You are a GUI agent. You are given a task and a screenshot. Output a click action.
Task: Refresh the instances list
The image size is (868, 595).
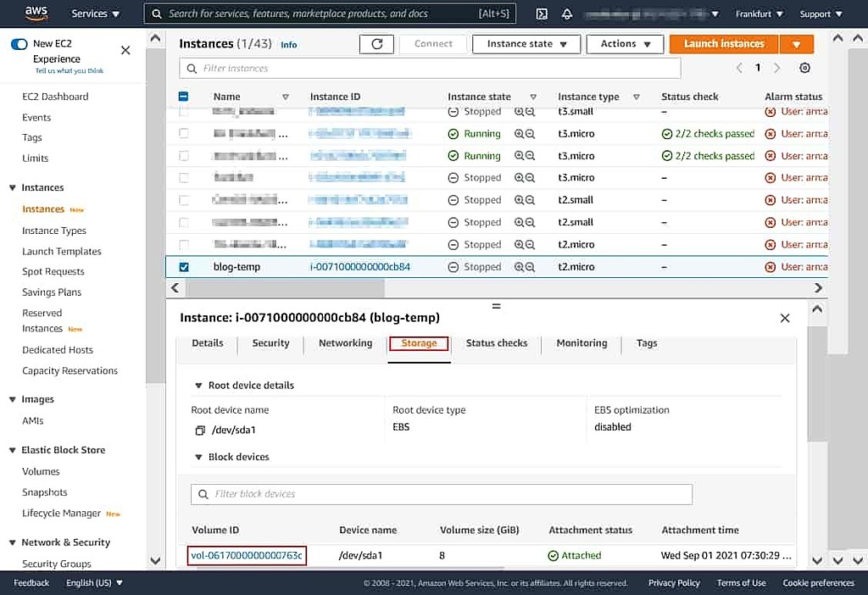376,43
